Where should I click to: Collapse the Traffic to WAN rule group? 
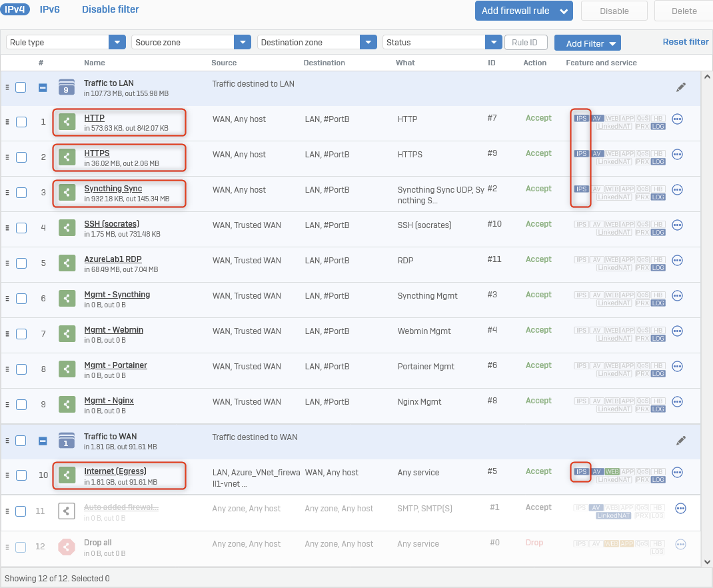tap(43, 441)
